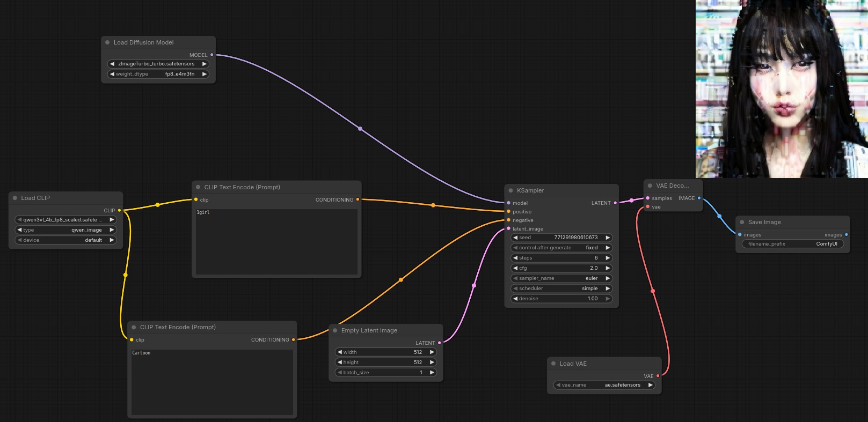Decrease the seed with its left arrow
868x422 pixels.
coord(515,238)
